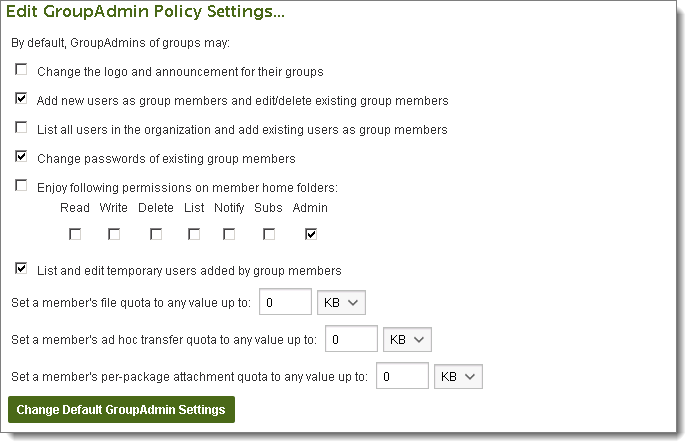692x448 pixels.
Task: Tick the Write permission checkbox
Action: click(x=114, y=234)
